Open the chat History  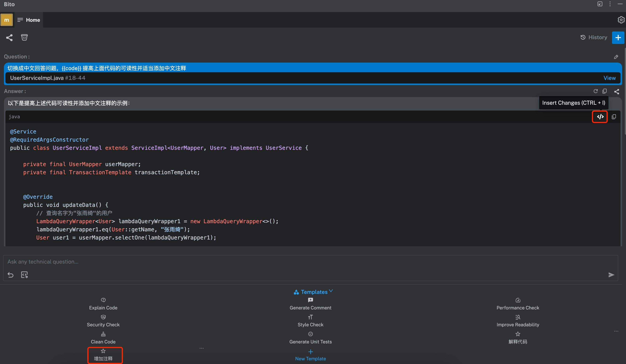(x=594, y=37)
